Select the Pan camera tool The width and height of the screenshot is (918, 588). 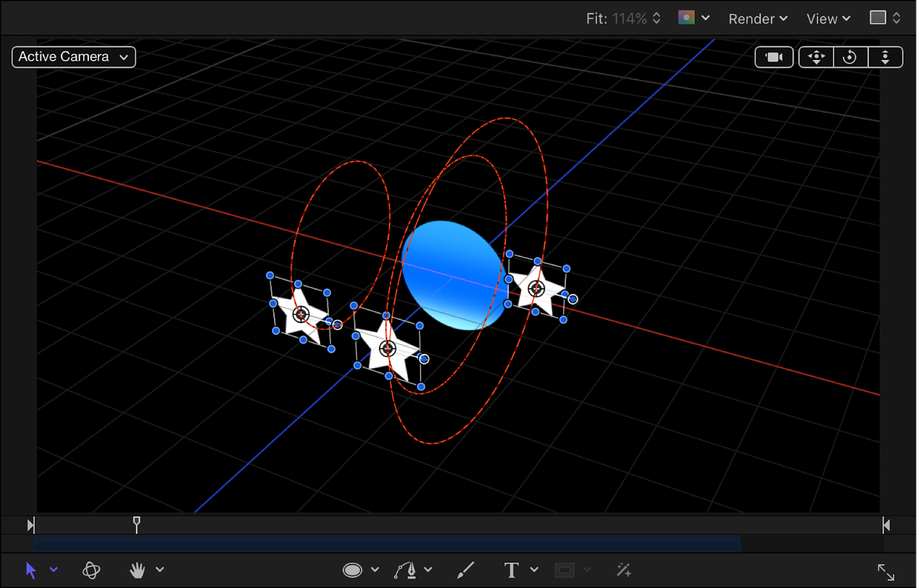[x=815, y=57]
